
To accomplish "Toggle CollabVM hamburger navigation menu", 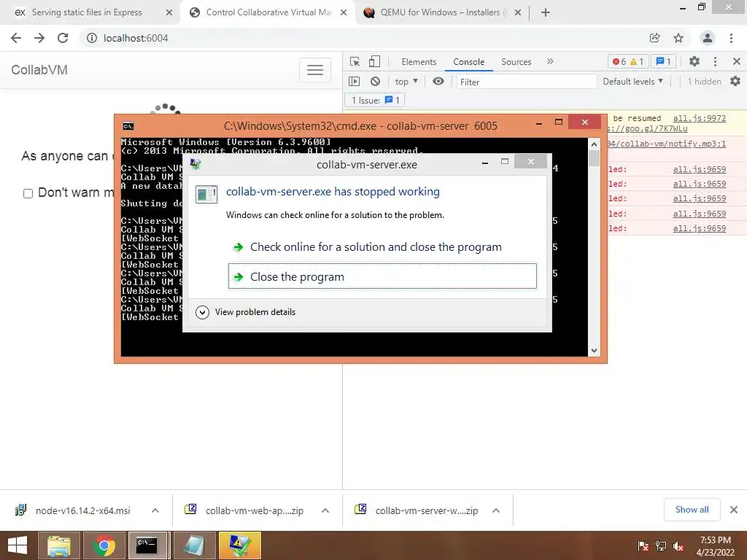I will click(x=315, y=70).
